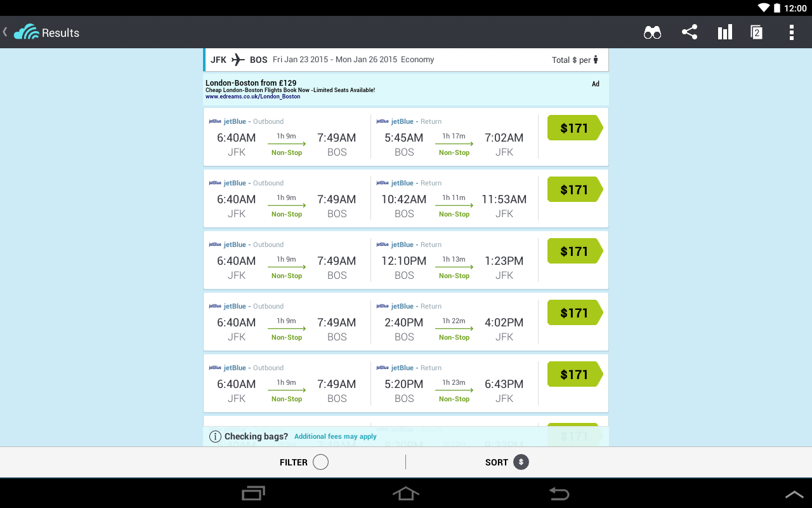Open the itinerary returning at 5:20PM
This screenshot has width=812, height=508.
(406, 384)
